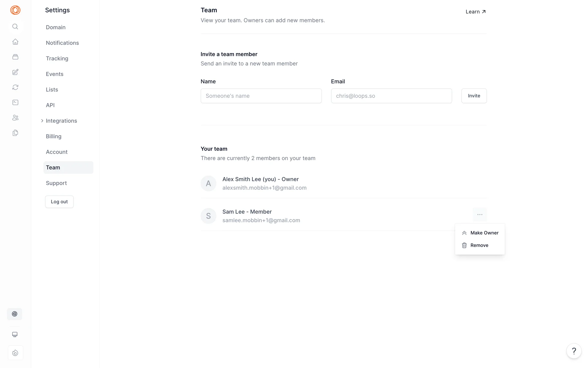Open the compose pencil icon in the sidebar
This screenshot has height=368, width=588.
click(15, 72)
